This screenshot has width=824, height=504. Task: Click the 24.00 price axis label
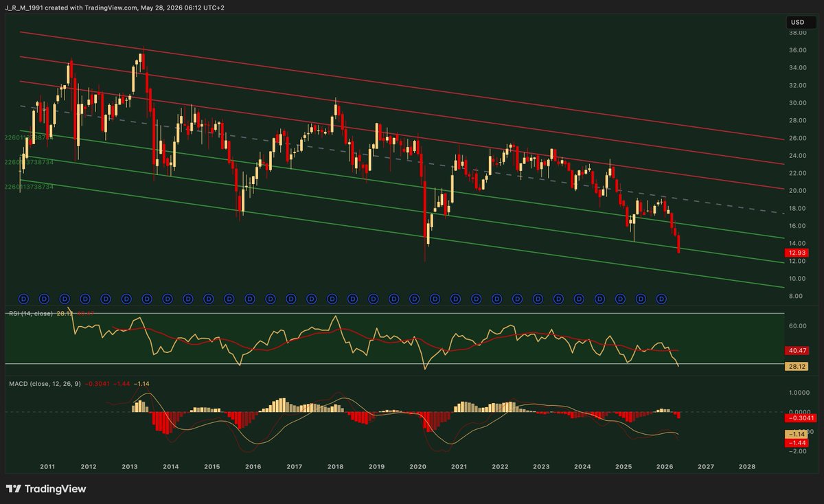[797, 155]
